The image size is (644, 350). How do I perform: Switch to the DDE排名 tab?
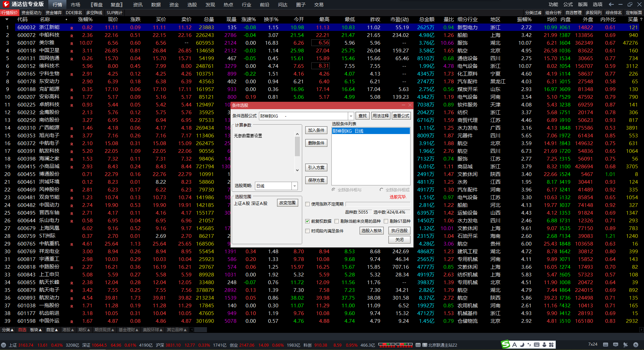tap(74, 13)
